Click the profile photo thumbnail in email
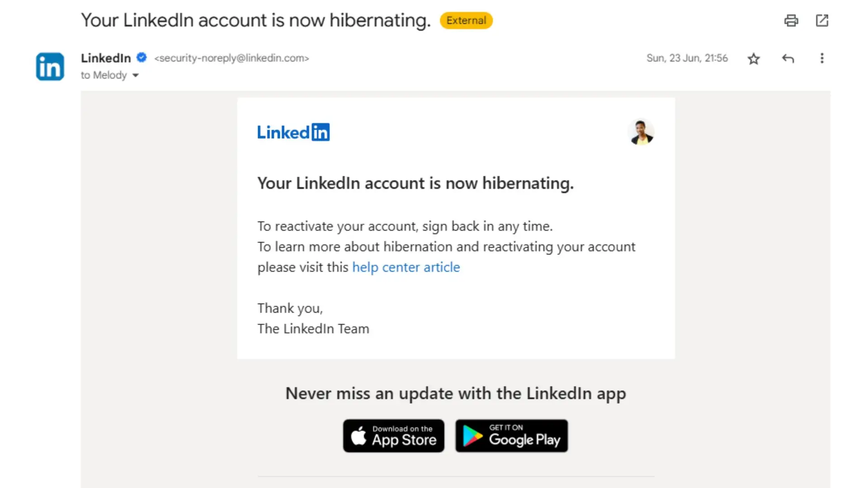The image size is (868, 488). point(641,132)
